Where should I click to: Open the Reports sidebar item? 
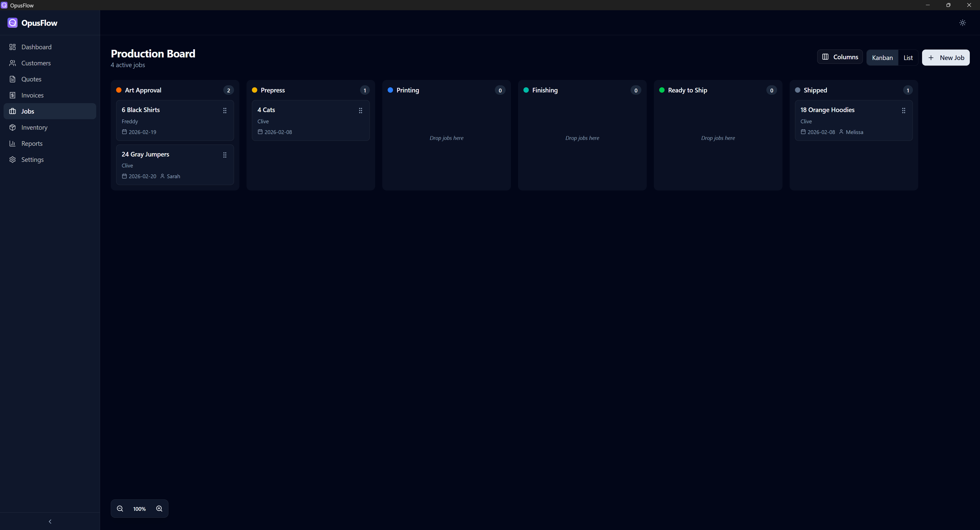click(32, 143)
